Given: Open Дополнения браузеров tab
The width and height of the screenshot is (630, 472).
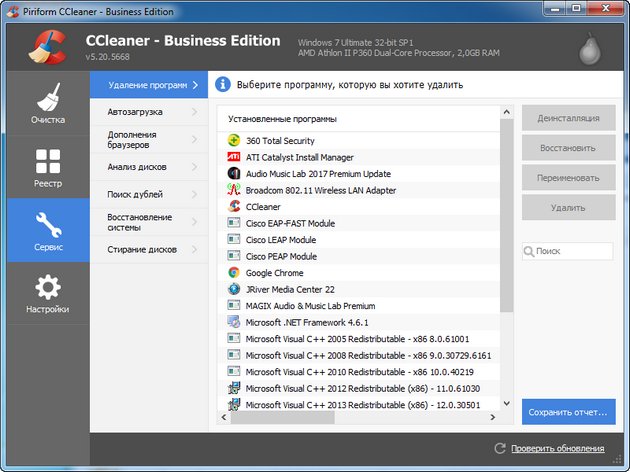Looking at the screenshot, I should click(x=138, y=139).
